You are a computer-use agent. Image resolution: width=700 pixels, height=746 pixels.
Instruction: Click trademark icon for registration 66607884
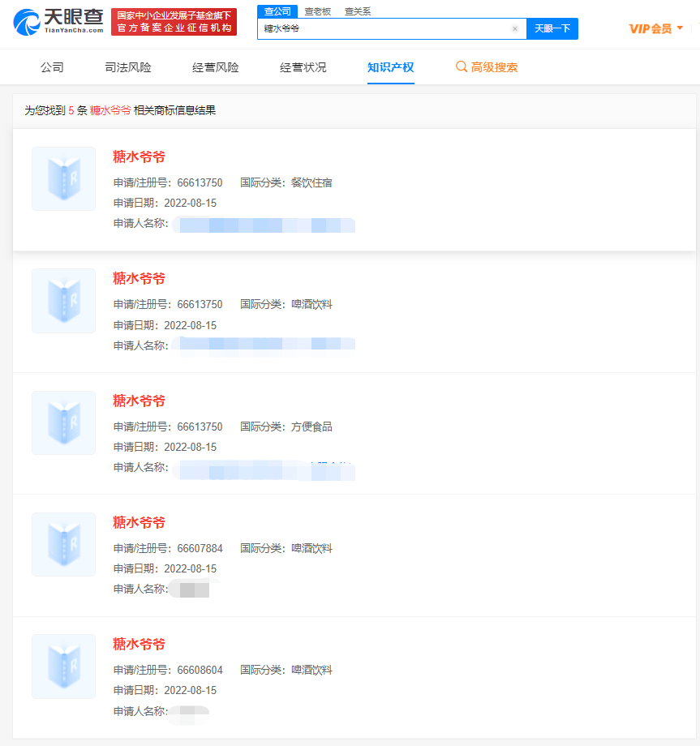[x=63, y=544]
